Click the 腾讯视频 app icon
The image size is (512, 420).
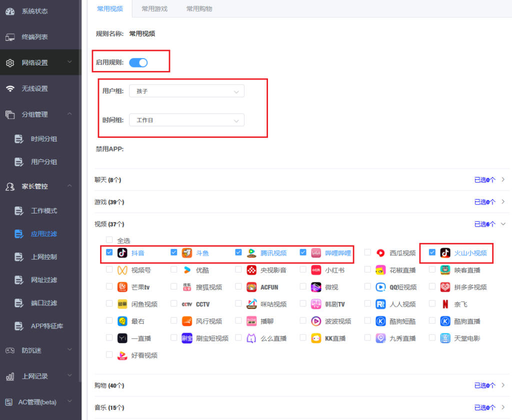pyautogui.click(x=251, y=253)
